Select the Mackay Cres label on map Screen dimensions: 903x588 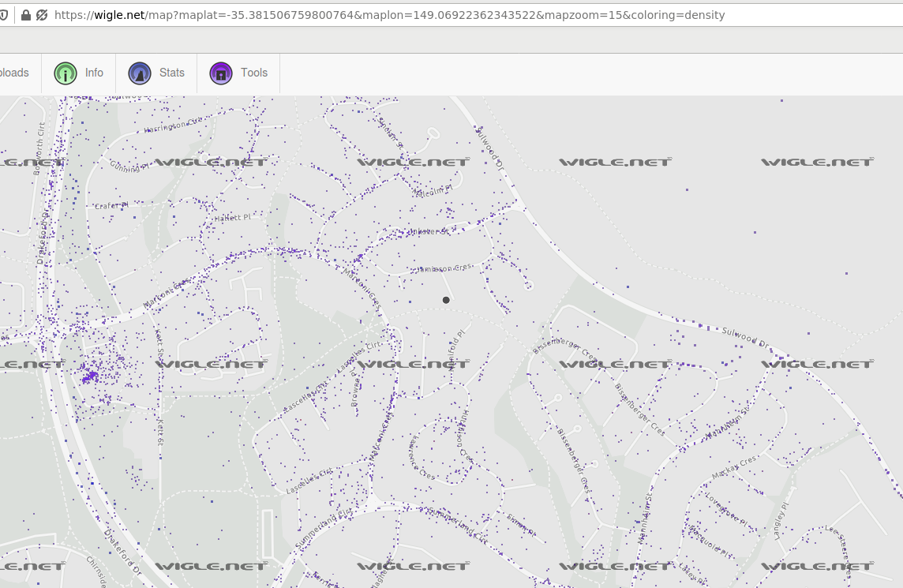pyautogui.click(x=733, y=468)
